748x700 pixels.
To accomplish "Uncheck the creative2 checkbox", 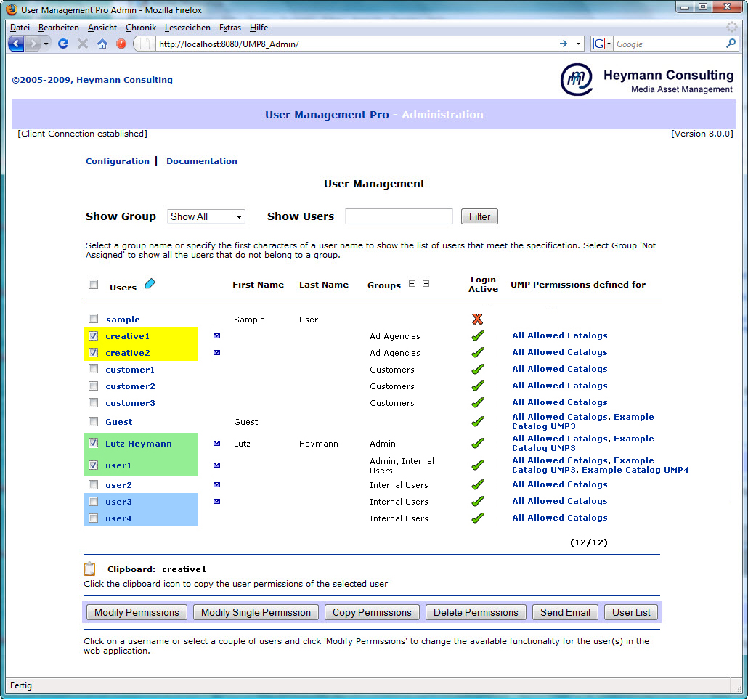I will pos(94,352).
